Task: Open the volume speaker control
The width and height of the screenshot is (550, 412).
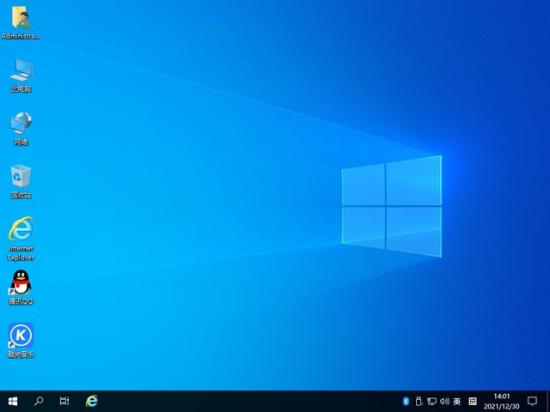Action: coord(444,401)
